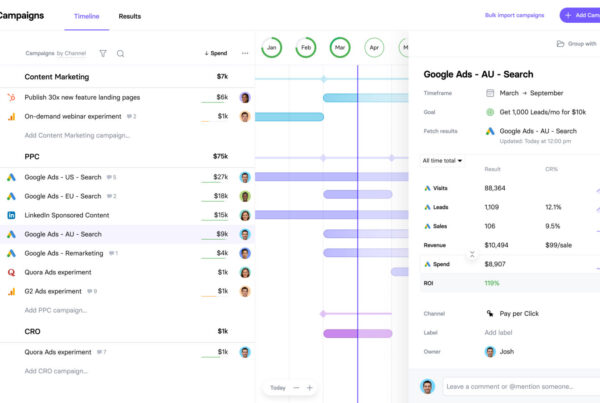Collapse the PPC group header
Image resolution: width=600 pixels, height=403 pixels.
[x=32, y=157]
